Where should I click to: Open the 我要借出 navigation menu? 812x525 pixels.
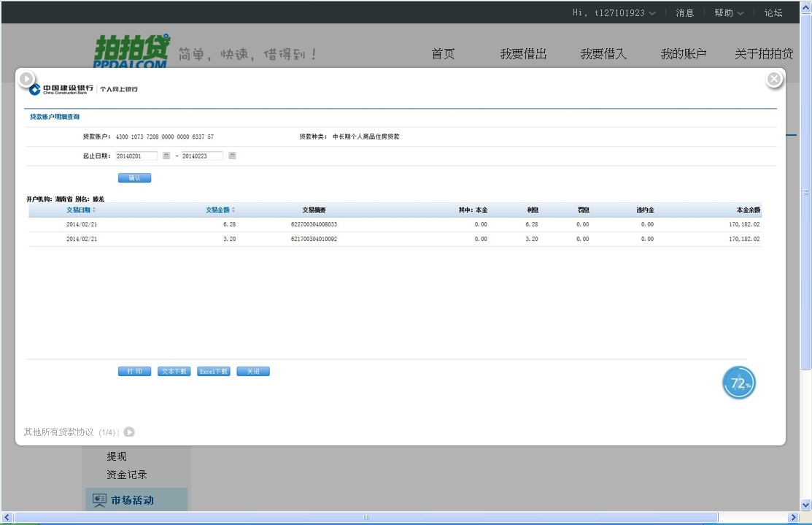pyautogui.click(x=523, y=54)
